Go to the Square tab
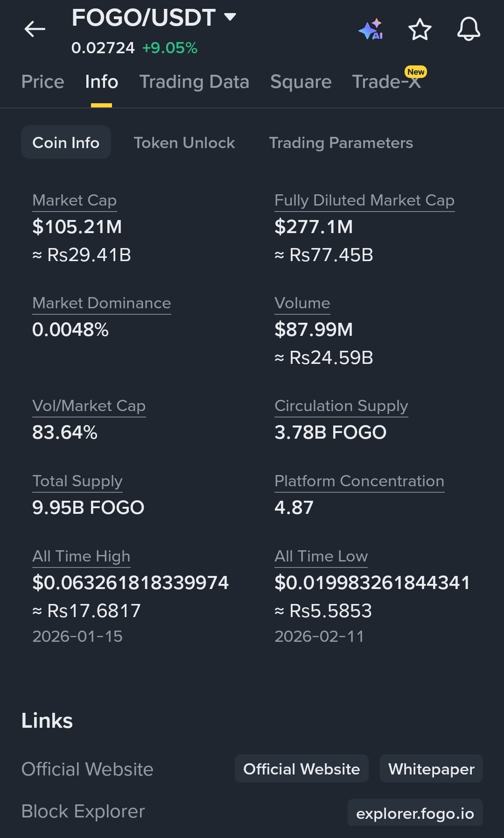The height and width of the screenshot is (838, 504). tap(301, 82)
